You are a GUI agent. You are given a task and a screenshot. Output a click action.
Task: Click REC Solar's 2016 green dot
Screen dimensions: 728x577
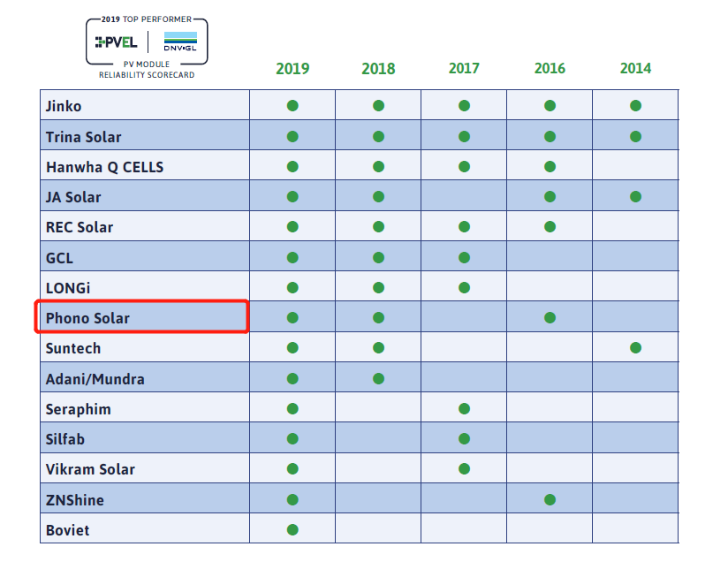(550, 227)
